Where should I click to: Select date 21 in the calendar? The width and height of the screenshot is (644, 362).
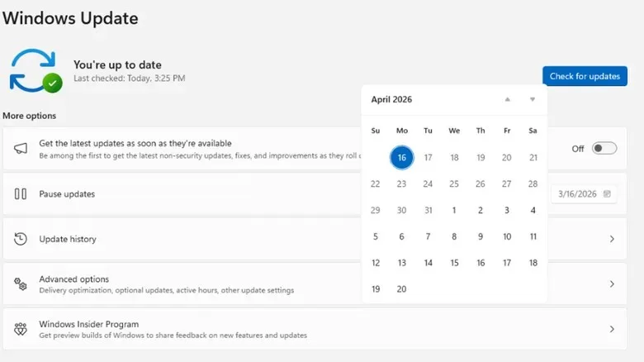[x=533, y=158]
